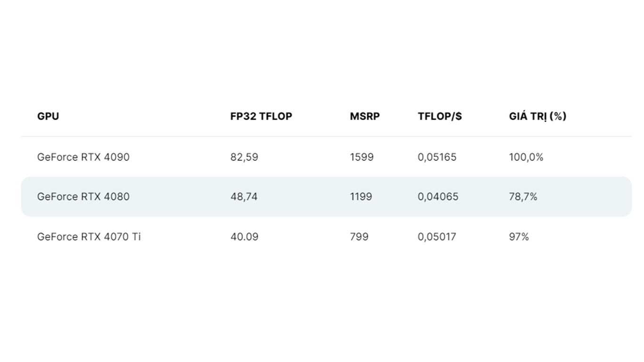Screen dimensions: 644x362
Task: Select the GeForce RTX 4080 row name
Action: click(x=83, y=197)
